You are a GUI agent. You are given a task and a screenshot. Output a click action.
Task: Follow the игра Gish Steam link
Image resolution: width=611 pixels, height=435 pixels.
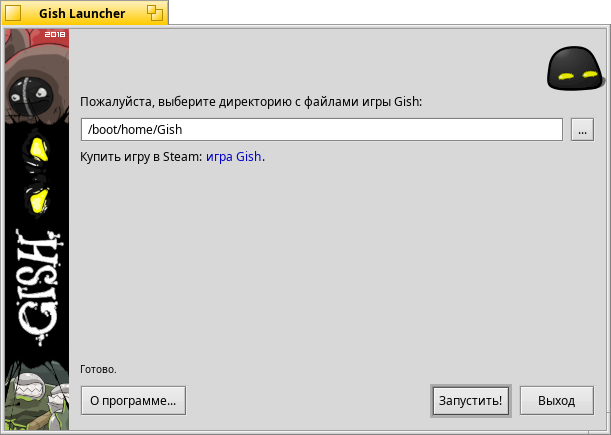[233, 157]
